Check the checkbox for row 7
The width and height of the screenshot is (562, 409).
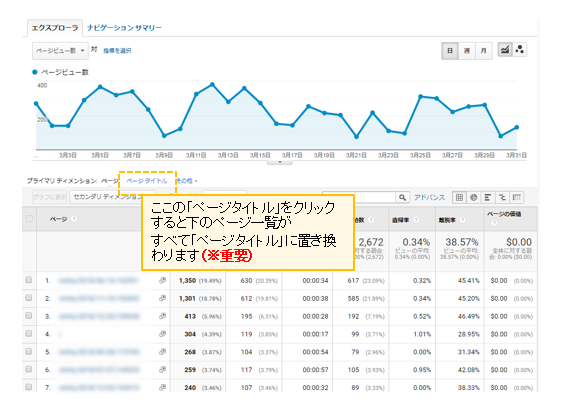pyautogui.click(x=29, y=387)
